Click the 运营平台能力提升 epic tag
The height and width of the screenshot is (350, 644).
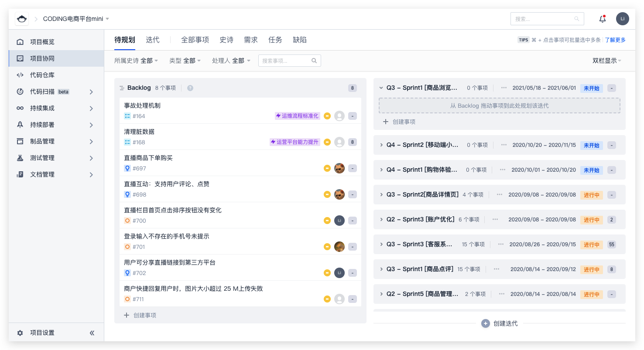[x=295, y=142]
